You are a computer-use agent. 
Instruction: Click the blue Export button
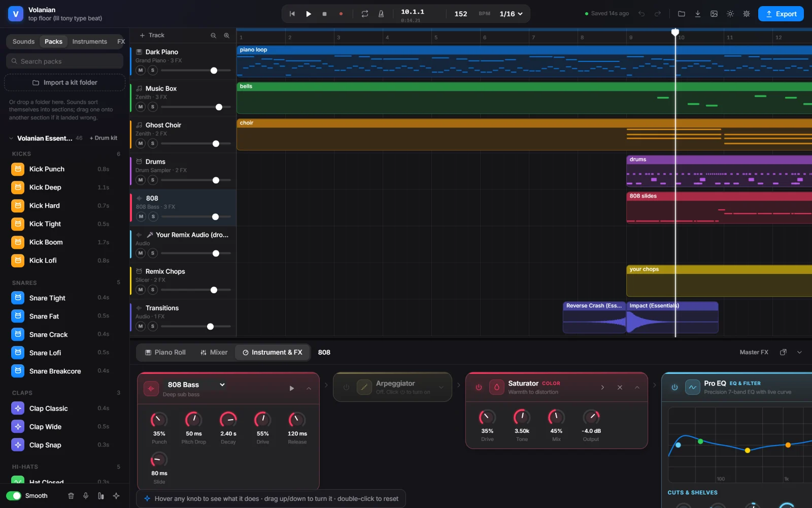[781, 14]
